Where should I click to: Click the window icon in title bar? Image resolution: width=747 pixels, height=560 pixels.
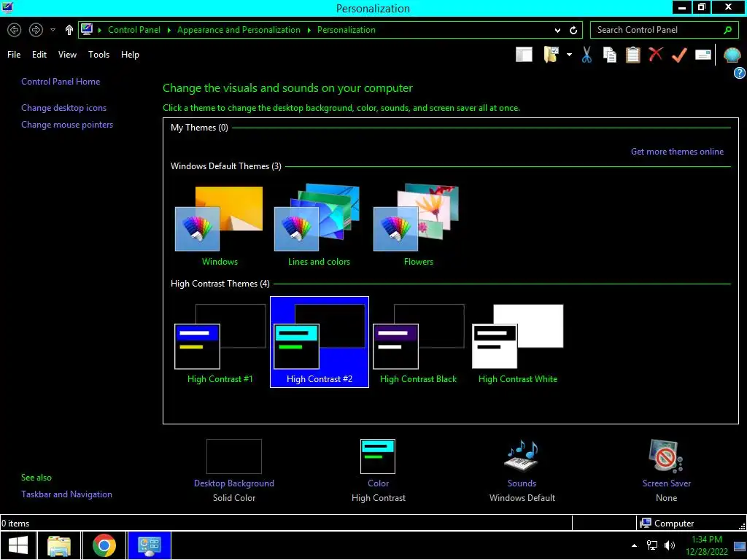[7, 7]
